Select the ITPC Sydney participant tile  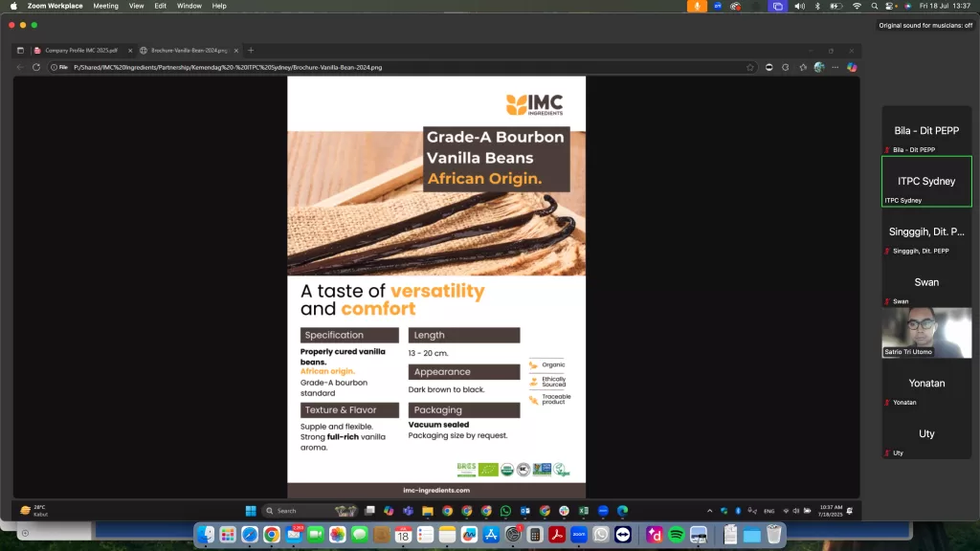click(925, 181)
